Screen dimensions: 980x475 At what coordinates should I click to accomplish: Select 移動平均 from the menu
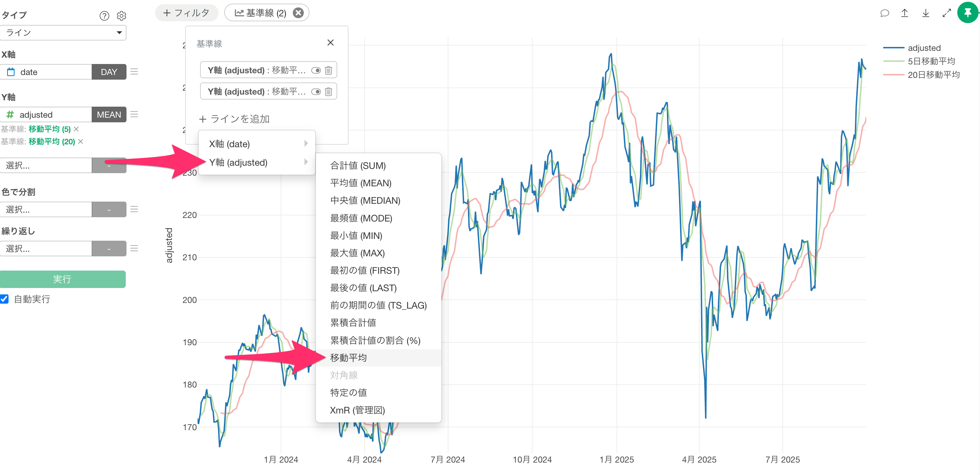(x=348, y=358)
